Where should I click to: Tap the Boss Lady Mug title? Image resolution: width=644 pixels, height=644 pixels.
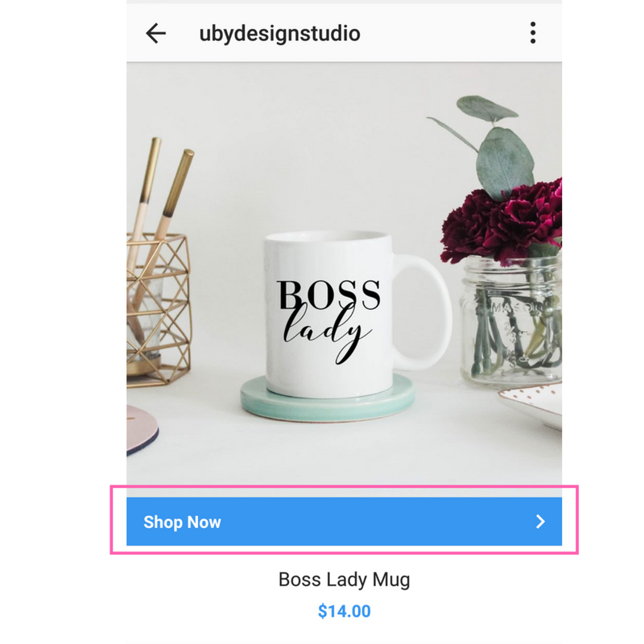(x=345, y=580)
